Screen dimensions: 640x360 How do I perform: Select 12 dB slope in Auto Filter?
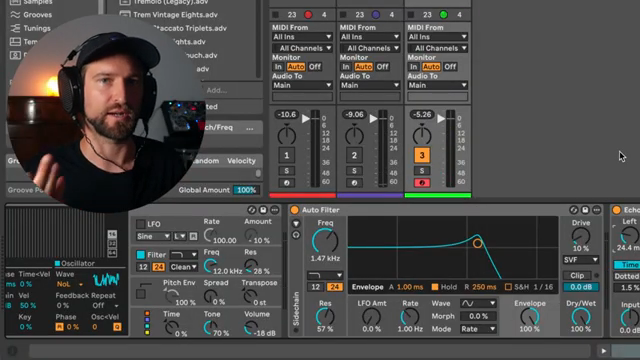tap(316, 287)
